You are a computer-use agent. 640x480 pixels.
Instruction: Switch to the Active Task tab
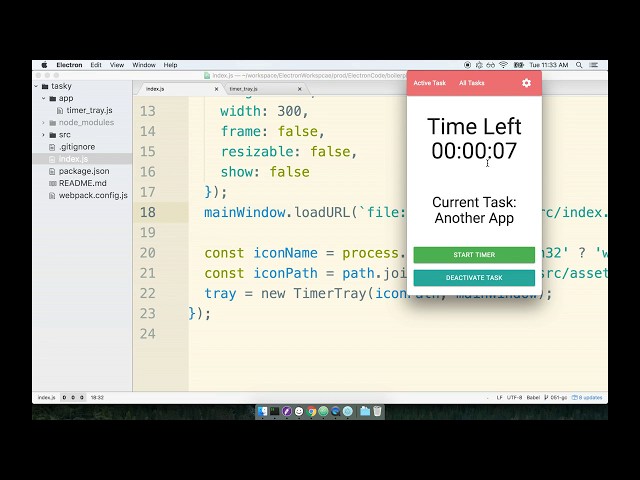[x=429, y=83]
